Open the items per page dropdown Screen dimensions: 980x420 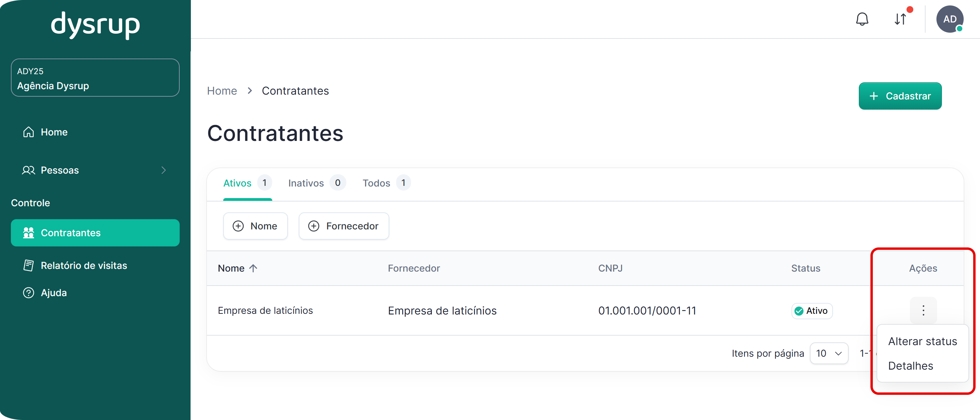coord(829,353)
